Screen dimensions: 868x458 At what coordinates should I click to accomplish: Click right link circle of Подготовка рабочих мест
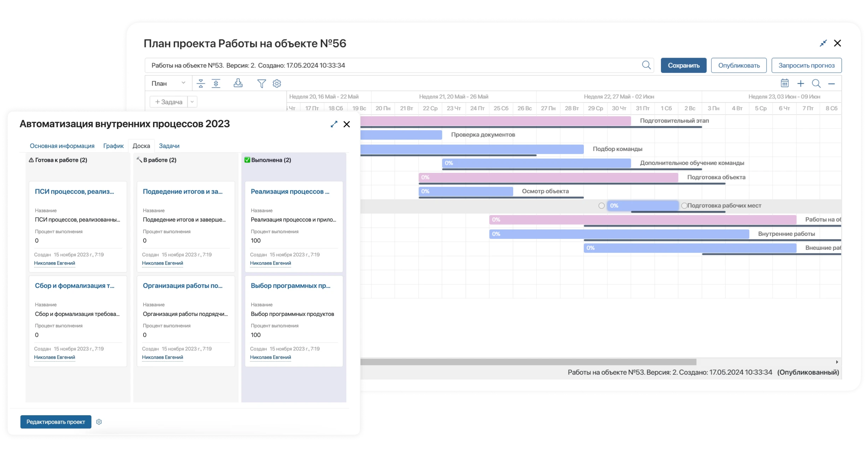[x=684, y=206]
